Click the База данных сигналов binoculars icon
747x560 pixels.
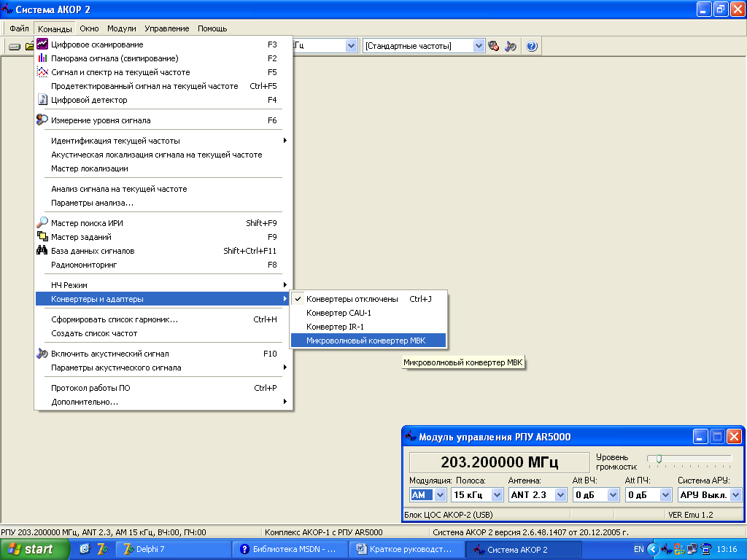click(42, 250)
